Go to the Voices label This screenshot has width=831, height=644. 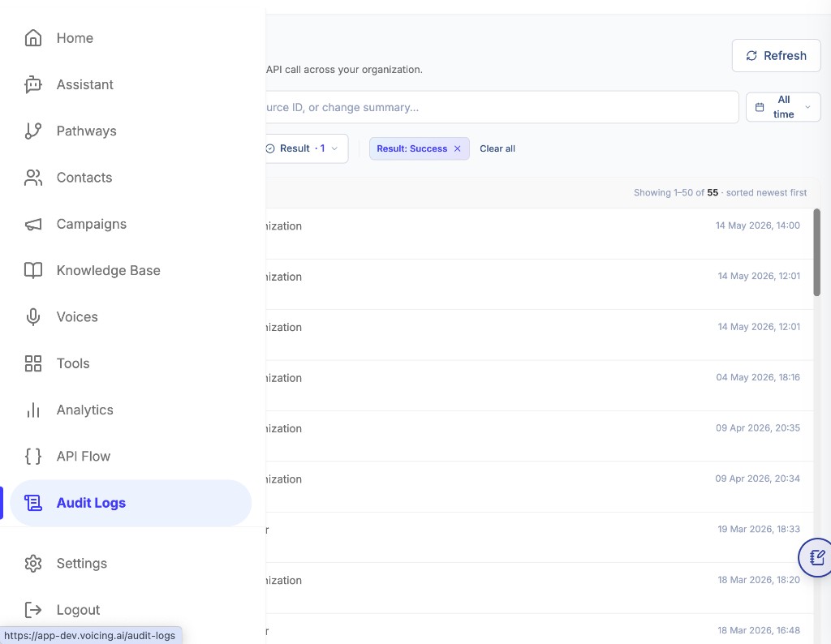(77, 316)
